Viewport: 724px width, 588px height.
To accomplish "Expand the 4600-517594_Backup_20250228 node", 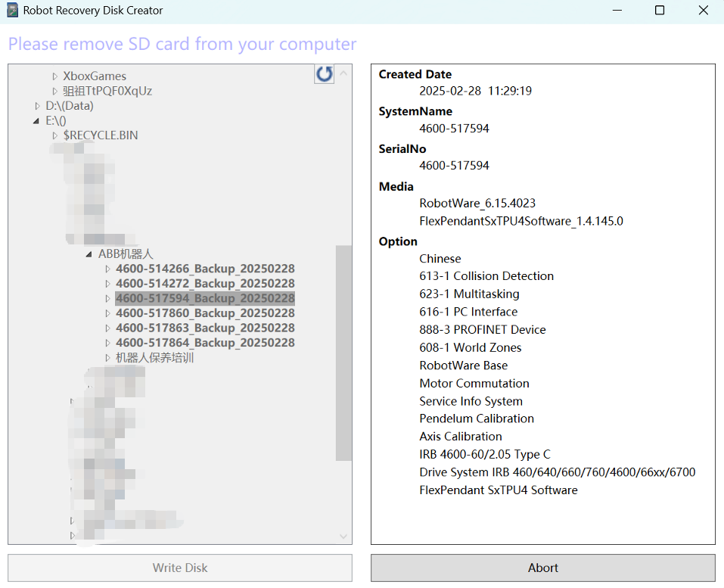I will [107, 298].
